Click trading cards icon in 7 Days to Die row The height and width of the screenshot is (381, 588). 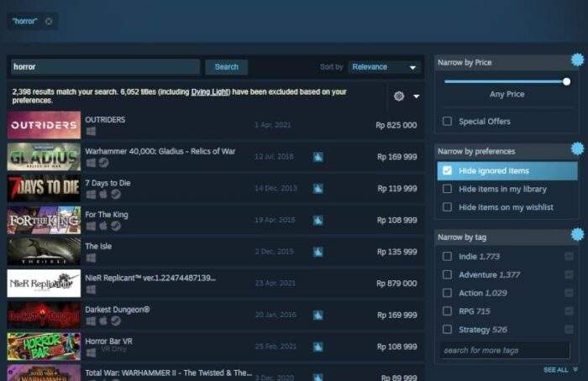click(318, 189)
